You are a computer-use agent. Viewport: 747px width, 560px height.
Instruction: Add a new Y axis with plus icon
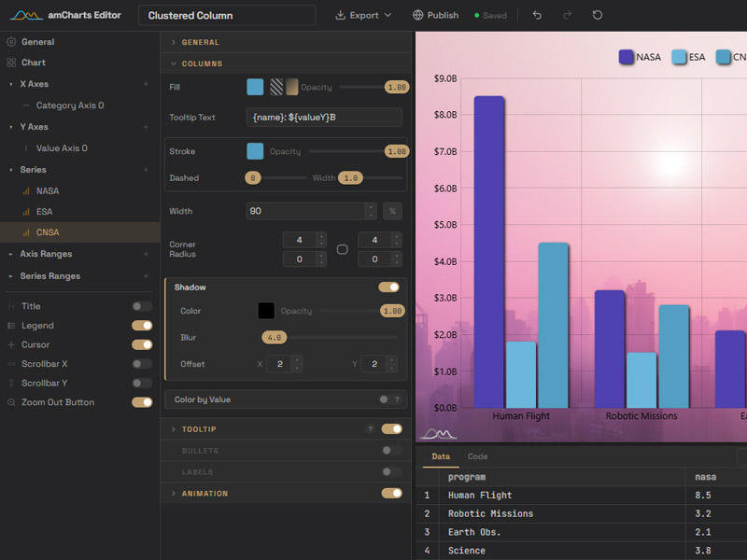point(146,127)
